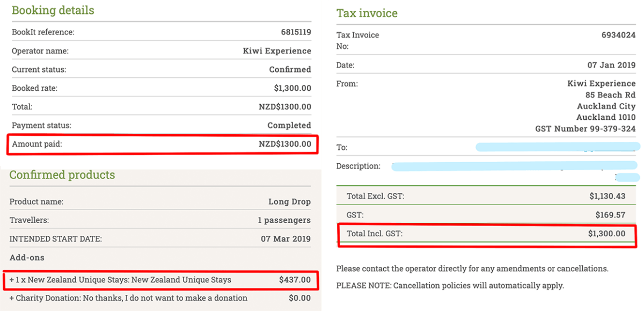
Task: Select the Confirmed status text
Action: [289, 69]
